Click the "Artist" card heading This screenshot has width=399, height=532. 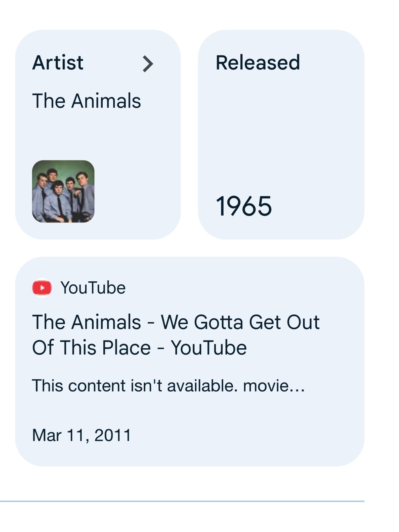(58, 63)
